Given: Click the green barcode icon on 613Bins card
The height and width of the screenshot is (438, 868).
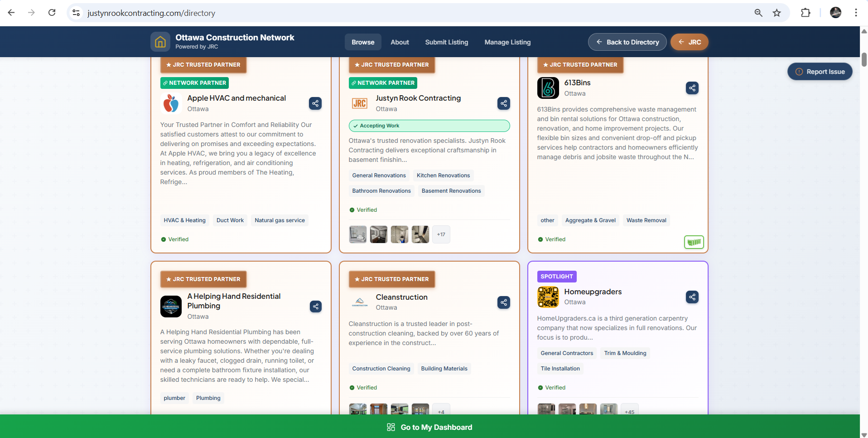Looking at the screenshot, I should pos(694,242).
